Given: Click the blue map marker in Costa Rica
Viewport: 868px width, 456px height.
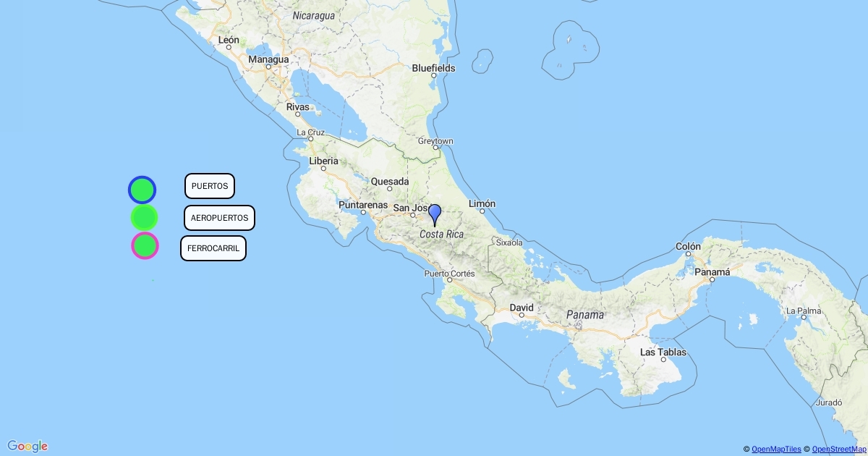Looking at the screenshot, I should click(435, 214).
